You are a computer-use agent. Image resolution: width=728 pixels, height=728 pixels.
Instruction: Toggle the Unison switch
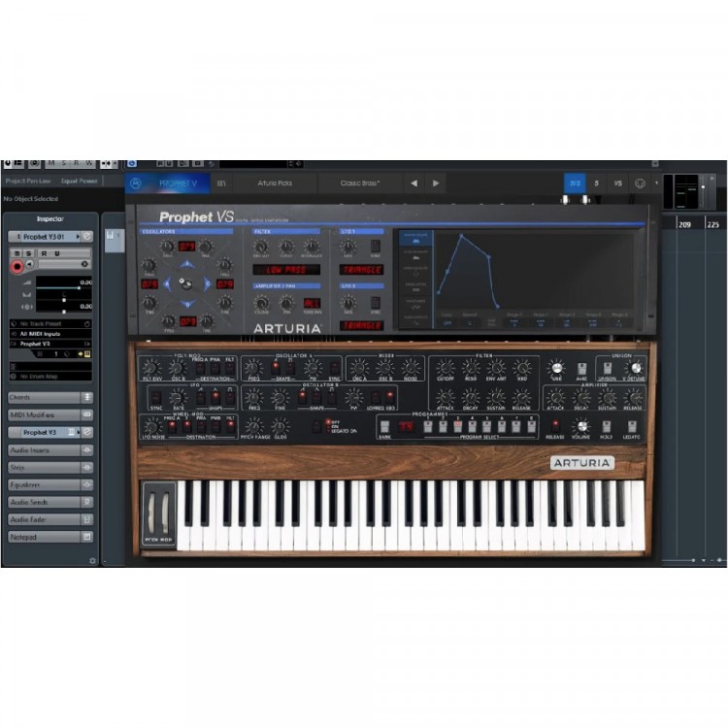tap(607, 369)
